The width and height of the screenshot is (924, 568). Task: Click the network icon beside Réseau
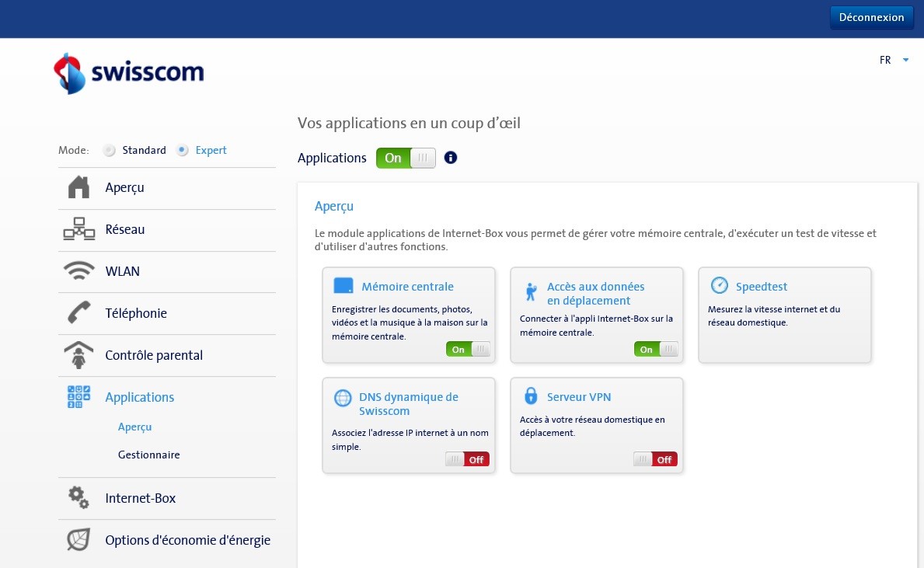(78, 229)
